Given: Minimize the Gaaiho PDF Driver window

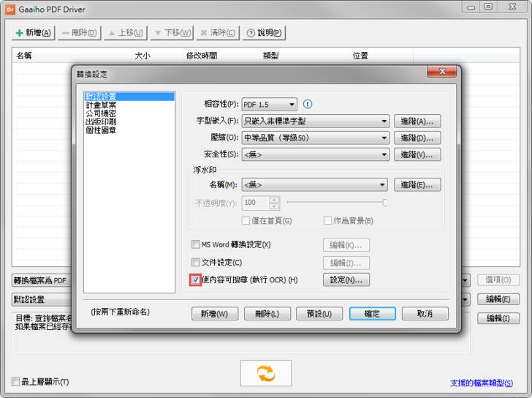Looking at the screenshot, I should [471, 7].
